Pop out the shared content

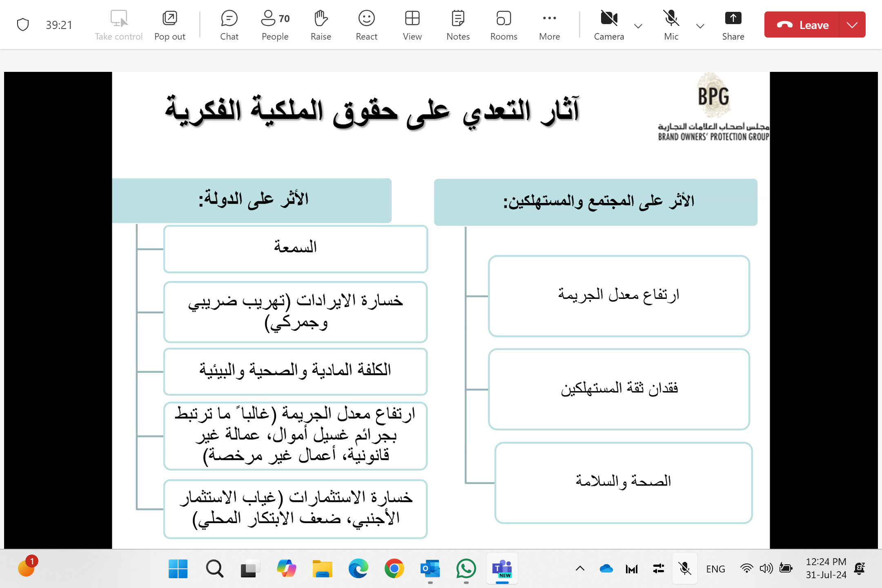coord(169,25)
